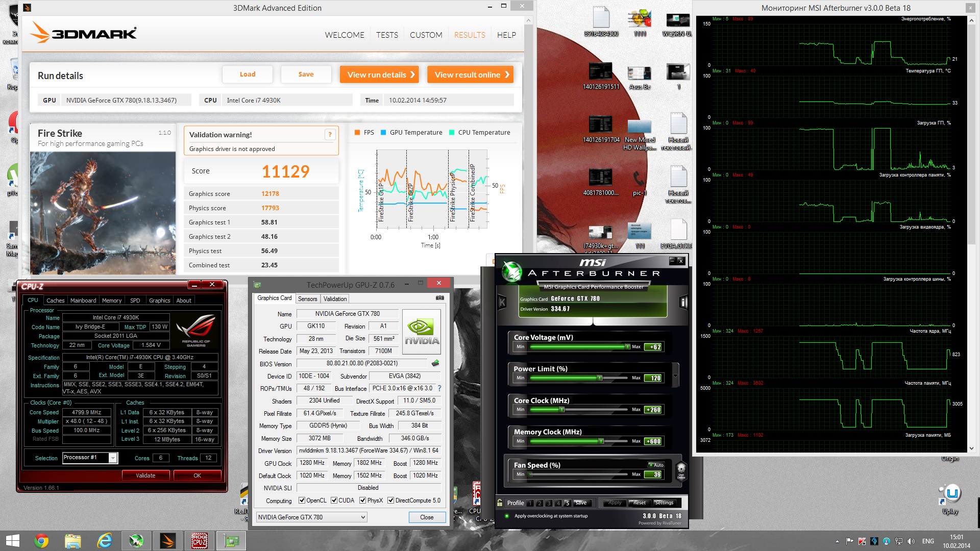The width and height of the screenshot is (980, 551).
Task: Click the Bus Interface question mark icon
Action: [x=439, y=388]
